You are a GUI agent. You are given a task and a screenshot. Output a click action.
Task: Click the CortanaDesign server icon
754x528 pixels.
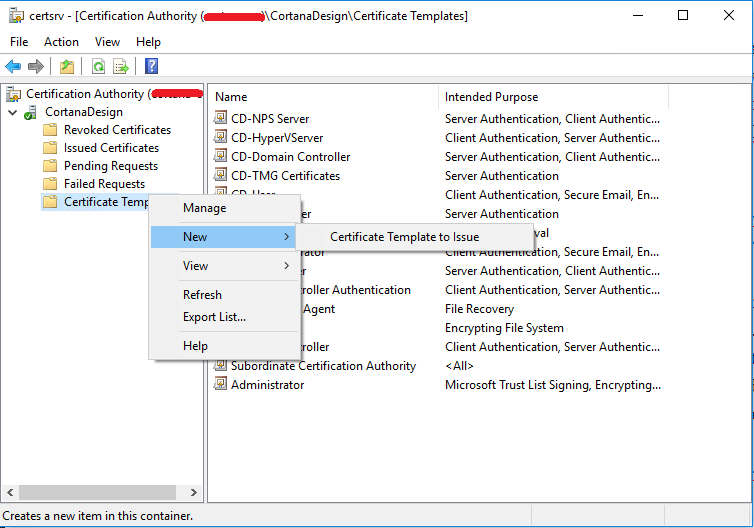point(30,113)
